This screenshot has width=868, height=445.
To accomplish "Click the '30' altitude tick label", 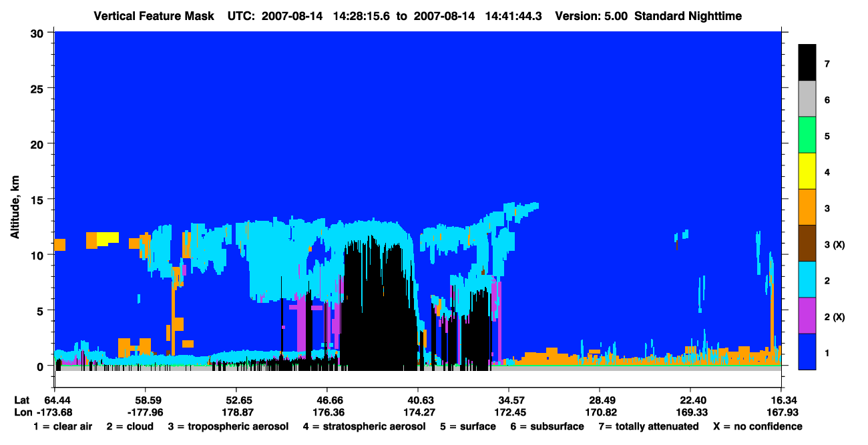I will click(x=38, y=33).
